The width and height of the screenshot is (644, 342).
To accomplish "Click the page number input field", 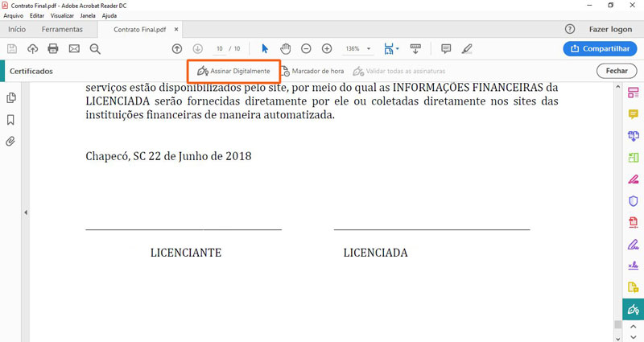I will tap(220, 49).
